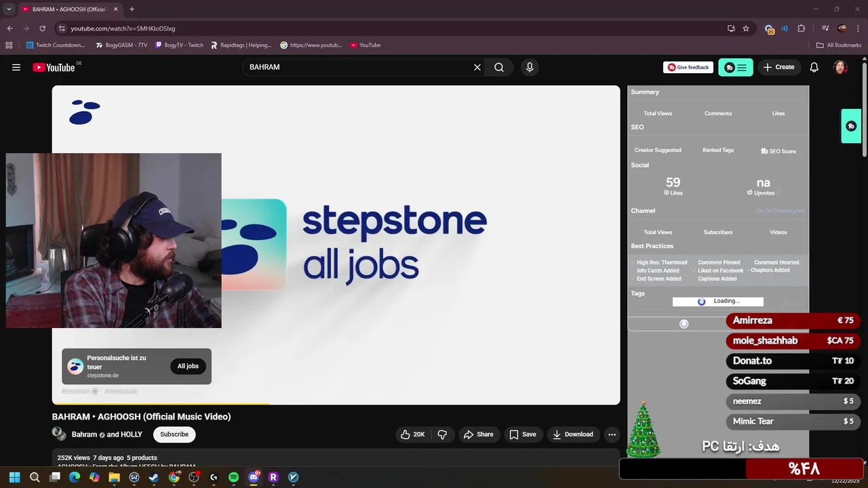868x488 pixels.
Task: Open the Chrome tab search dropdown arrow
Action: (x=9, y=9)
